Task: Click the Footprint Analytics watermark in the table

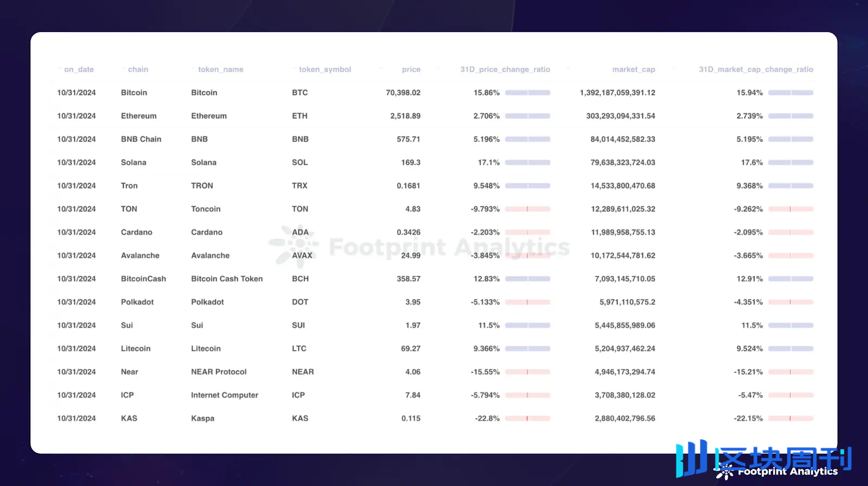Action: 419,247
